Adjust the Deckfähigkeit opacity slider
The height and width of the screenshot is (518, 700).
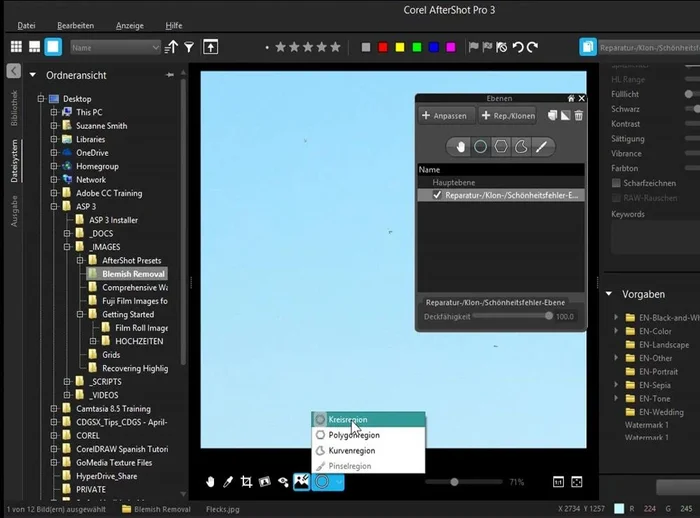click(x=549, y=316)
